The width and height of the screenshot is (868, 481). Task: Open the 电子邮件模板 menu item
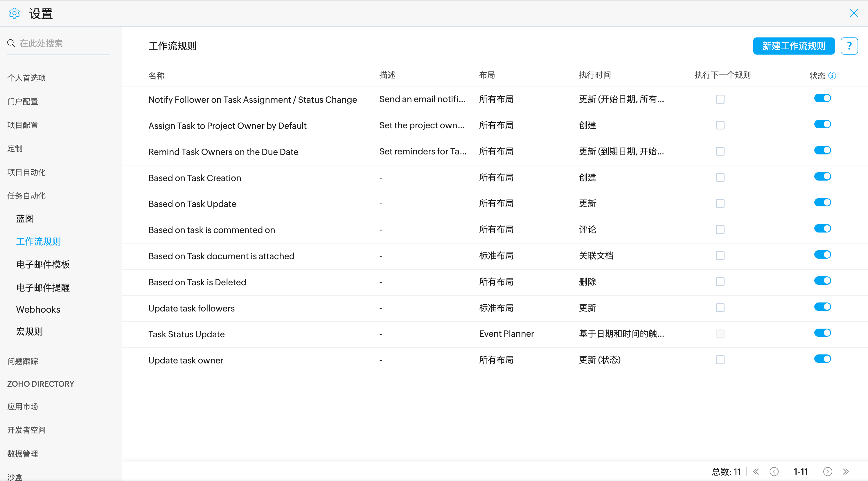[x=43, y=264]
